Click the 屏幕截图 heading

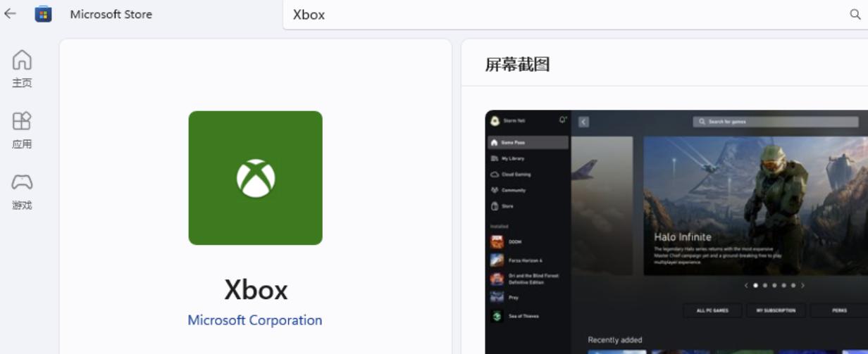517,65
